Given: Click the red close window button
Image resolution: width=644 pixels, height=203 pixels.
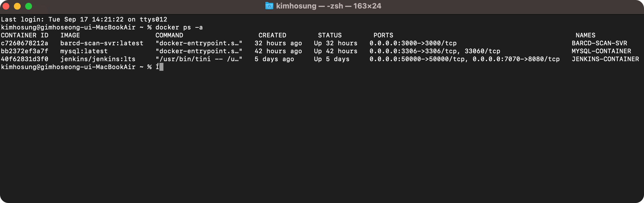Looking at the screenshot, I should [6, 6].
